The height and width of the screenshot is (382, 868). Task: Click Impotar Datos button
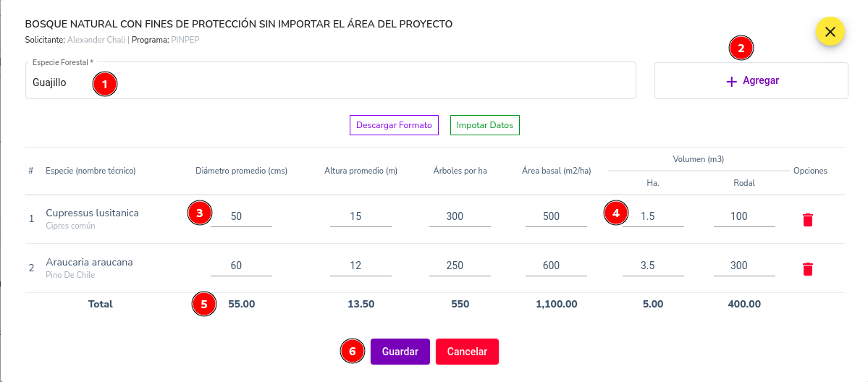pyautogui.click(x=485, y=125)
